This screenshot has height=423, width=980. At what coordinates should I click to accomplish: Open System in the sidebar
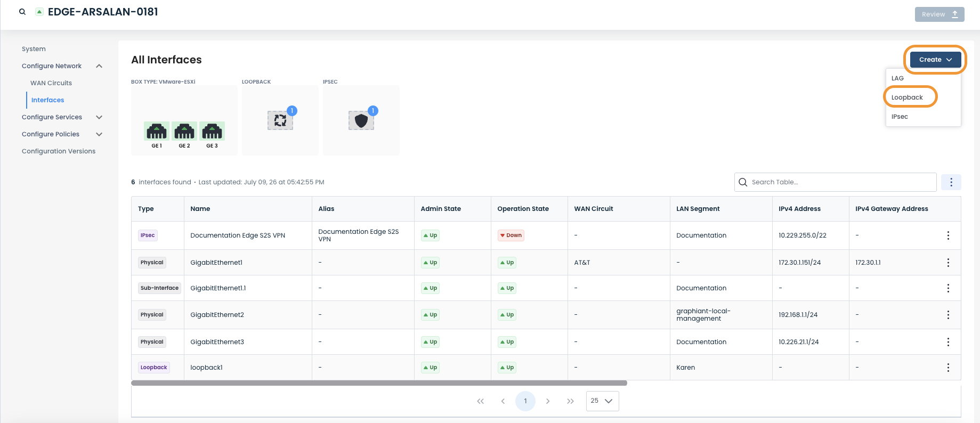(x=34, y=49)
